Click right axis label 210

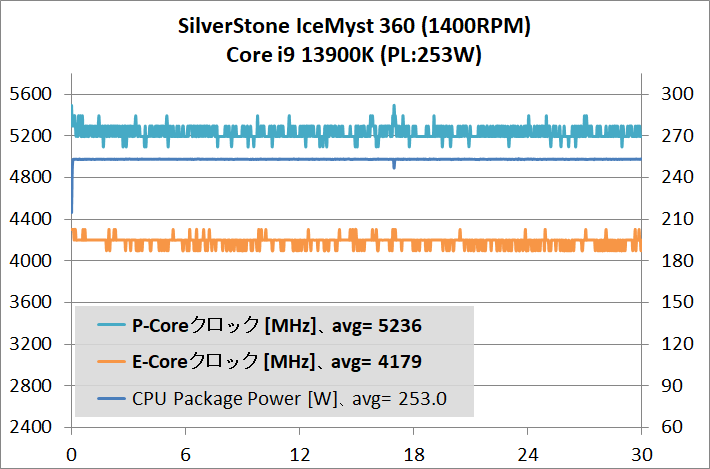[x=677, y=219]
